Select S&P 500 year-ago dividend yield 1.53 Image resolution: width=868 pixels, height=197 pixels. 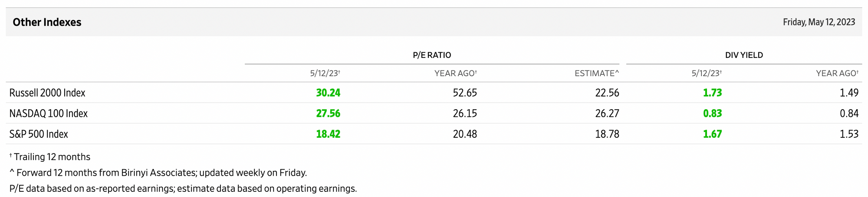click(x=849, y=134)
